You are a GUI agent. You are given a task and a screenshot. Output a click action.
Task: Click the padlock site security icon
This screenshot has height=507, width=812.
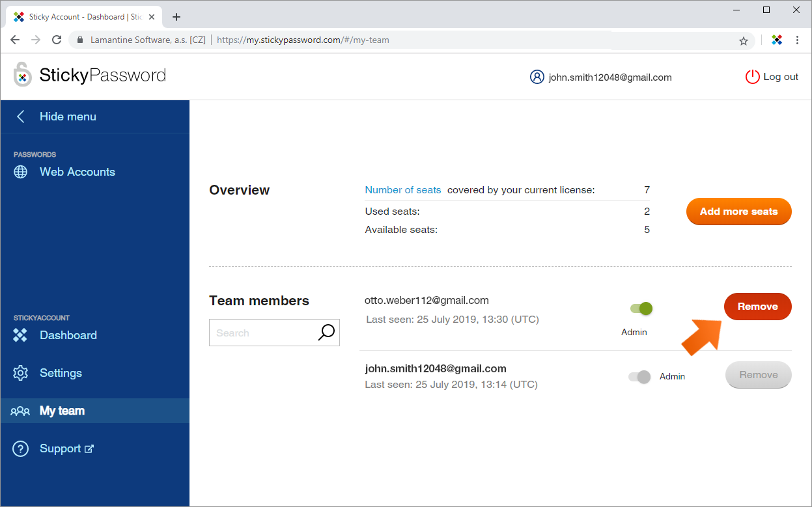click(x=80, y=40)
